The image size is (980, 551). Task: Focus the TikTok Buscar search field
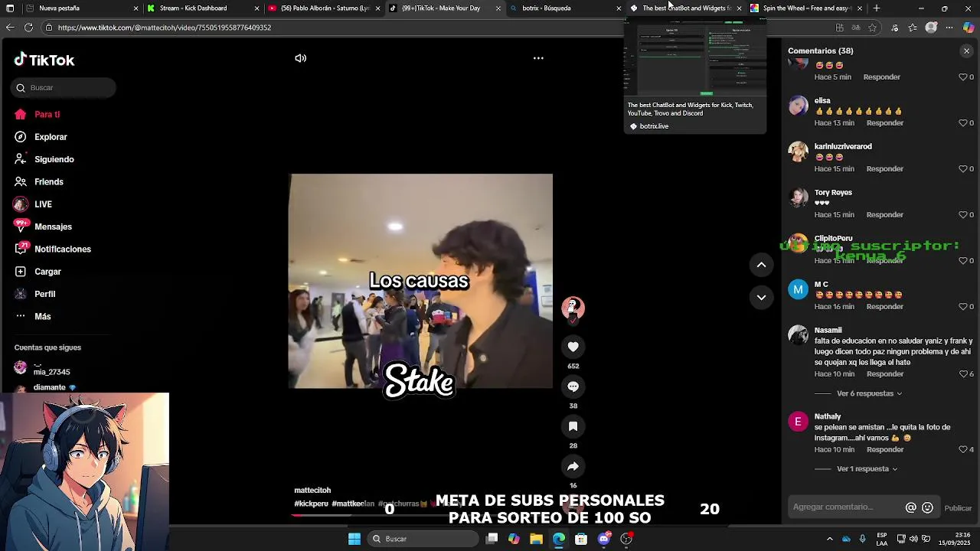64,88
